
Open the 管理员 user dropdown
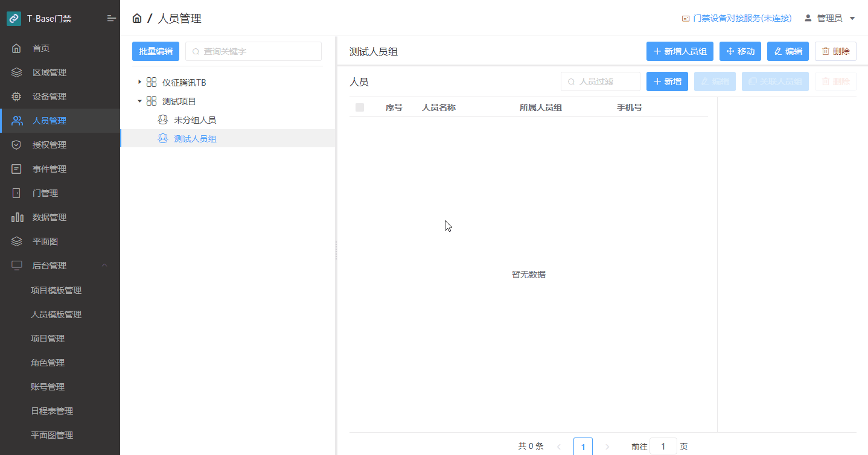tap(829, 19)
